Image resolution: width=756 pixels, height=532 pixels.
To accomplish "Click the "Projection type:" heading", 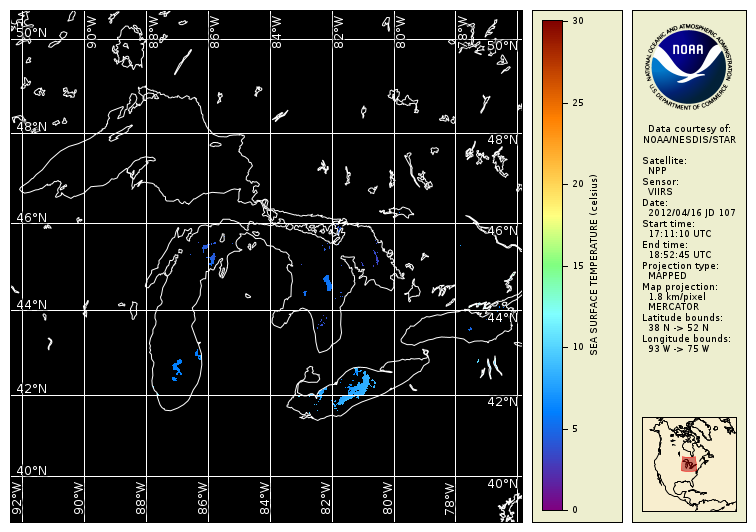I will coord(680,266).
